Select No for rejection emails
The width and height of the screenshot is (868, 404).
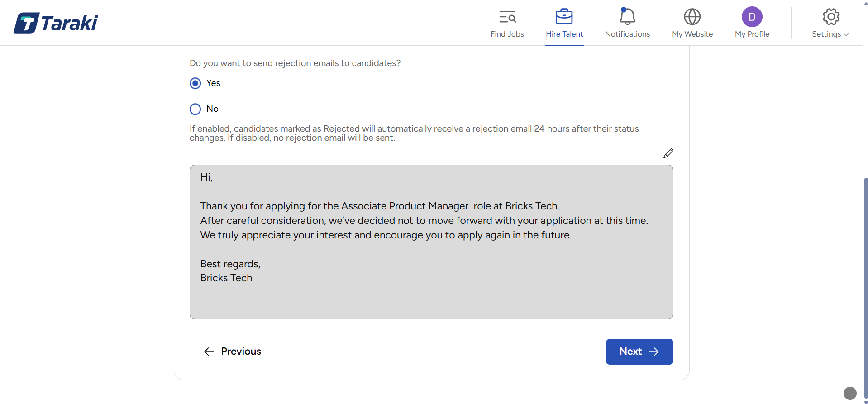point(195,109)
